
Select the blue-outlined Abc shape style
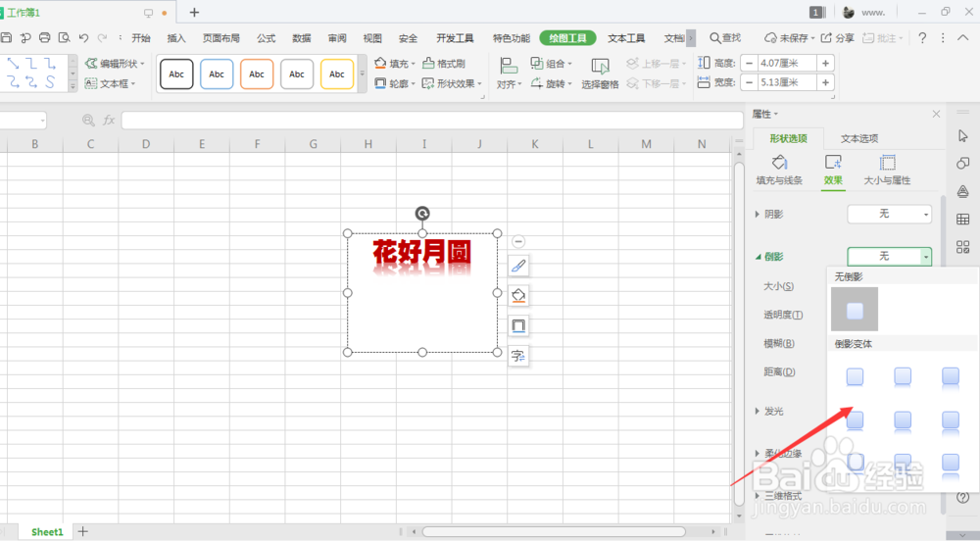[217, 74]
